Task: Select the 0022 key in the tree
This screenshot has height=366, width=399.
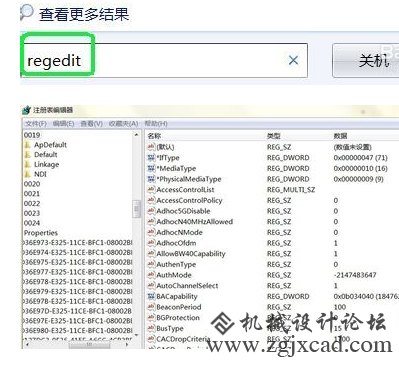Action: tap(32, 203)
